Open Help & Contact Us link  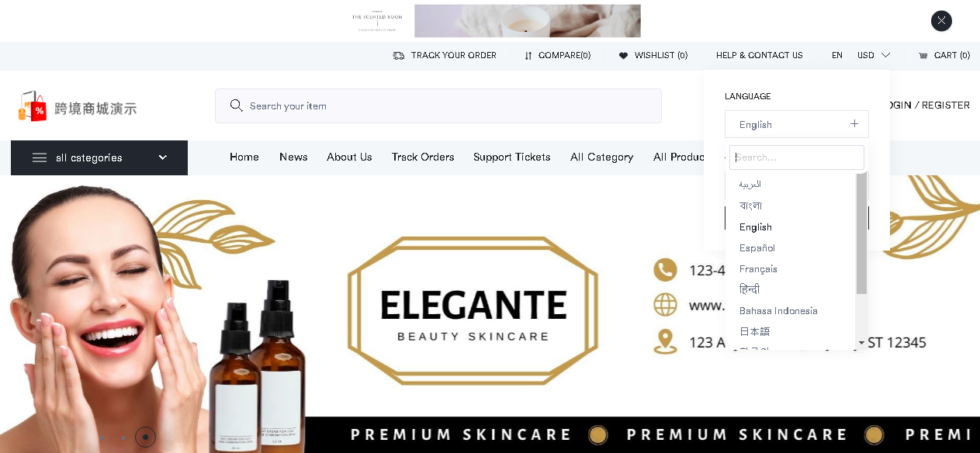(x=760, y=56)
